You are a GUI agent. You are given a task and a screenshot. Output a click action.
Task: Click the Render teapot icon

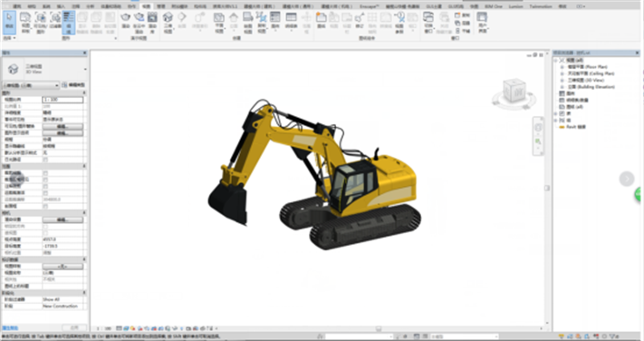[x=126, y=20]
